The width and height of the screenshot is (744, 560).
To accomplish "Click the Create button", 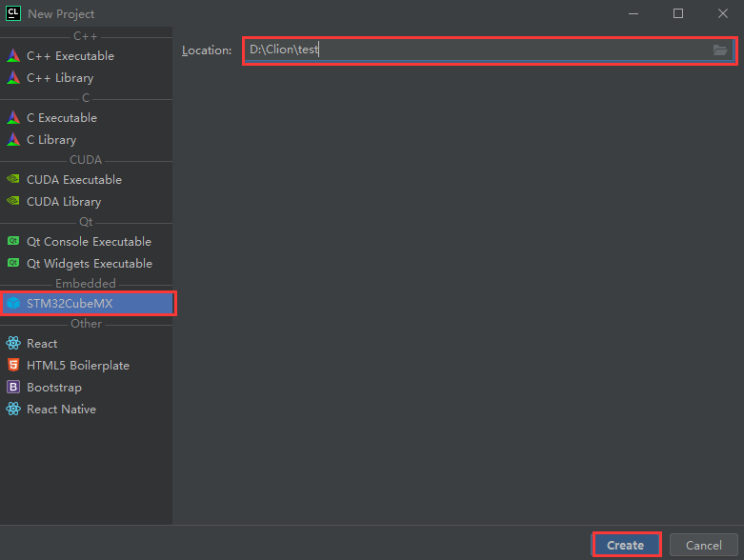I will pos(626,545).
